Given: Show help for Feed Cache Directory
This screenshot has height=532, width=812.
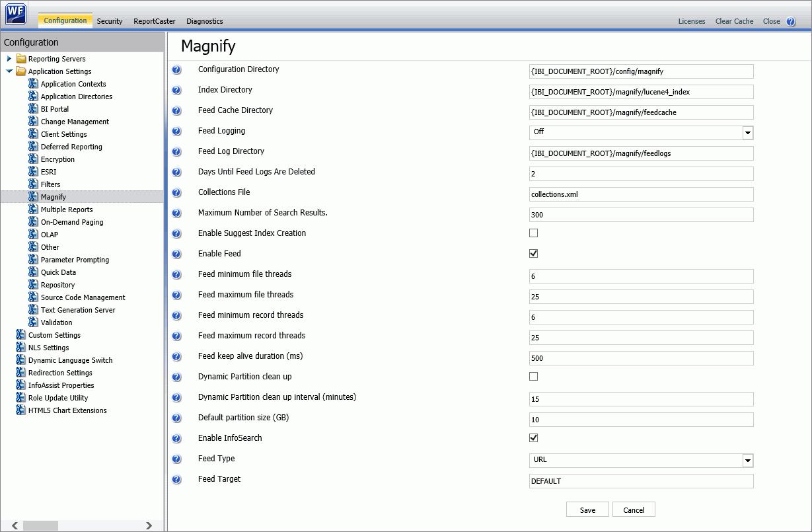Looking at the screenshot, I should (x=176, y=111).
